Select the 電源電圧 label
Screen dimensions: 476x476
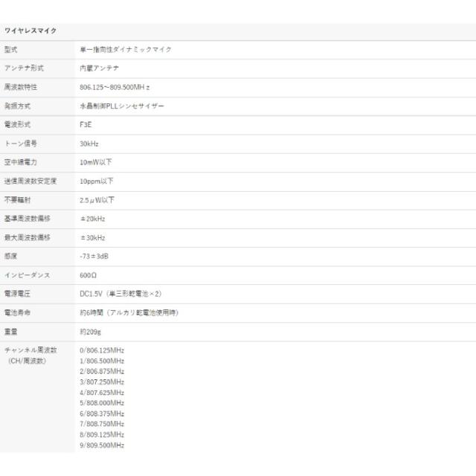point(17,294)
